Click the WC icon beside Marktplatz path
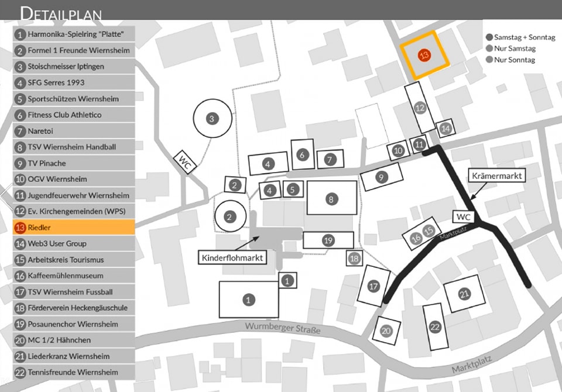The width and height of the screenshot is (562, 392). click(464, 217)
